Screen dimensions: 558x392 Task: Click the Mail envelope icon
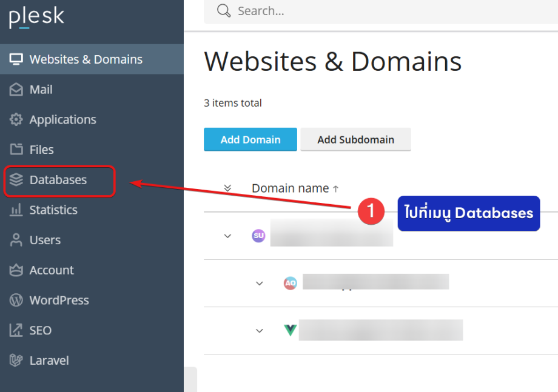point(16,90)
